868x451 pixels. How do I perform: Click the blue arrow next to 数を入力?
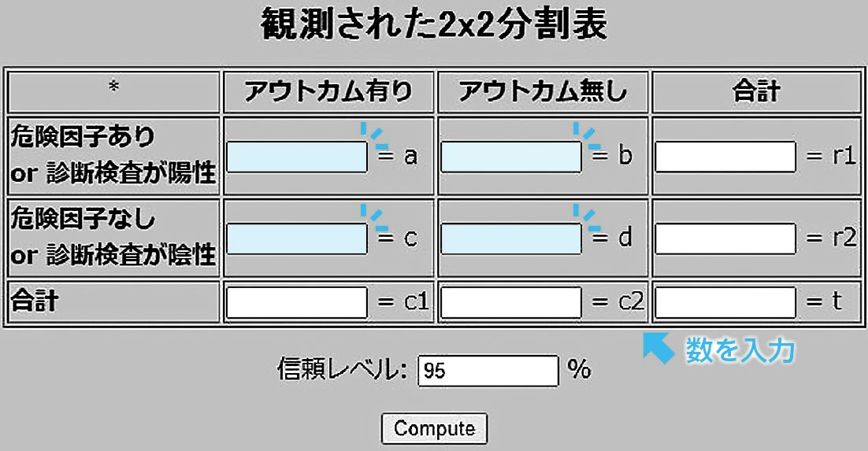click(x=658, y=348)
